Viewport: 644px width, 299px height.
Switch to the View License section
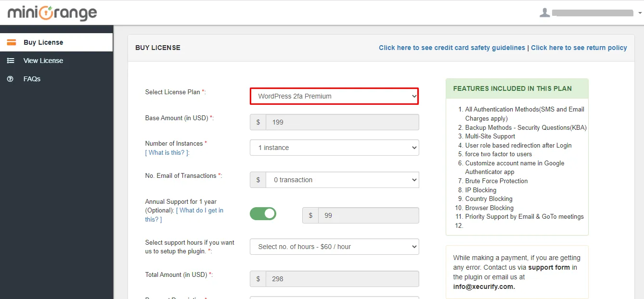click(x=43, y=61)
